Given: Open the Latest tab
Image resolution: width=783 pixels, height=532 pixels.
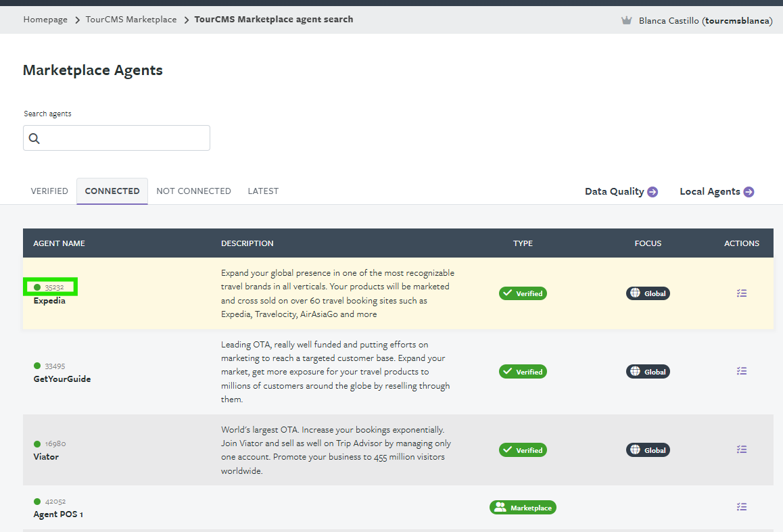Looking at the screenshot, I should (x=263, y=191).
